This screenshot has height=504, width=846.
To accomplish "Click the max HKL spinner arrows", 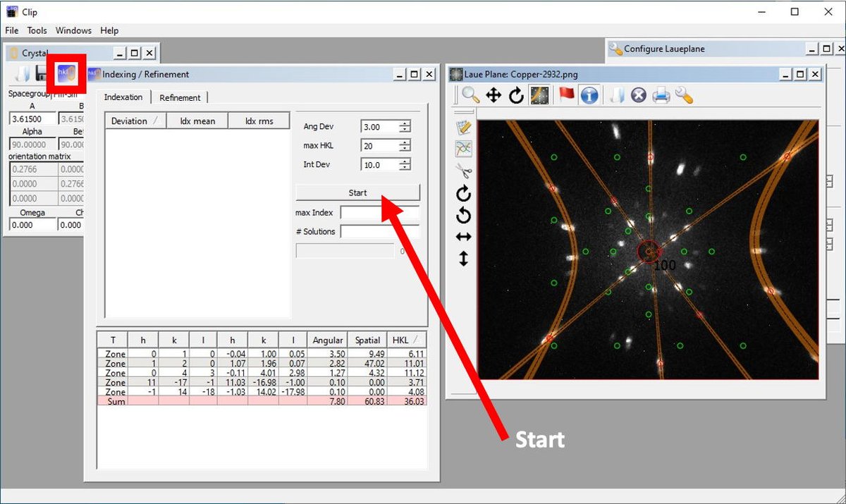I will pos(405,146).
